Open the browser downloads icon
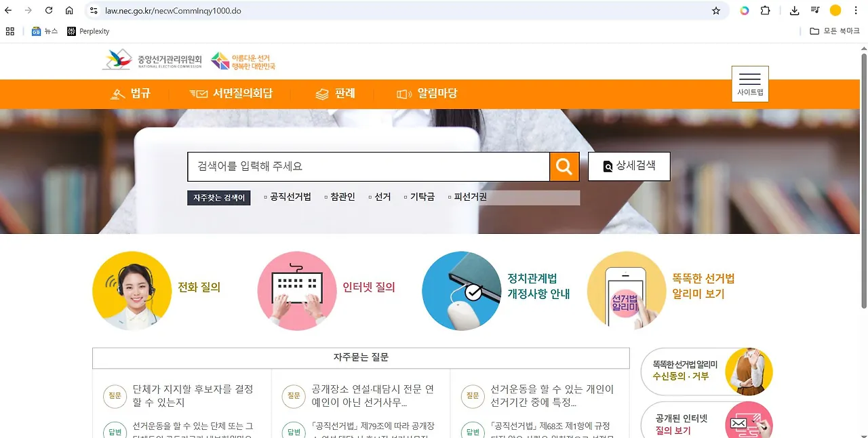This screenshot has width=868, height=438. coord(793,10)
